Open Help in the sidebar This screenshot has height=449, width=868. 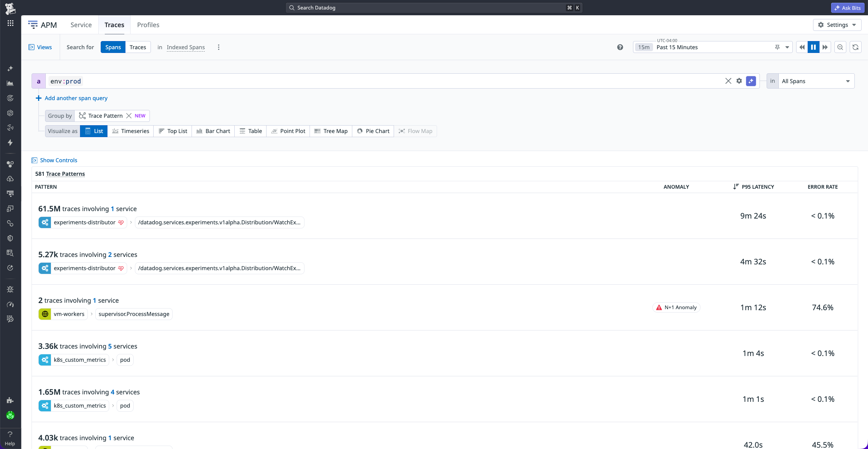point(10,438)
